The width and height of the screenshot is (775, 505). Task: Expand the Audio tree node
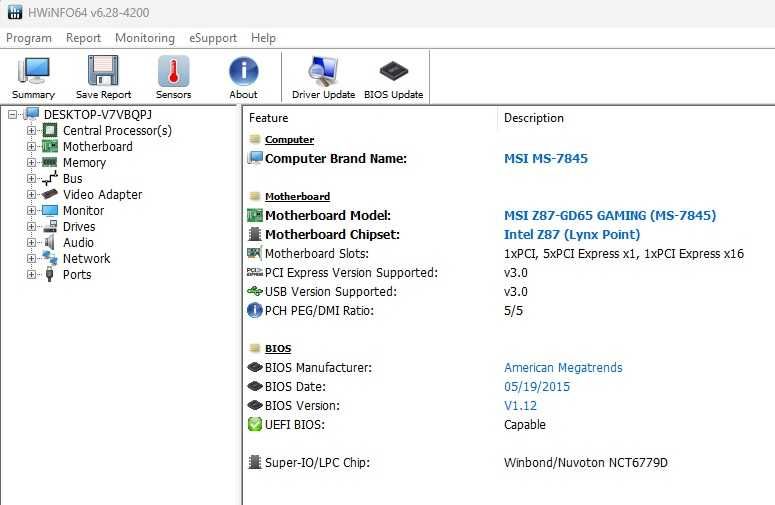[x=31, y=242]
